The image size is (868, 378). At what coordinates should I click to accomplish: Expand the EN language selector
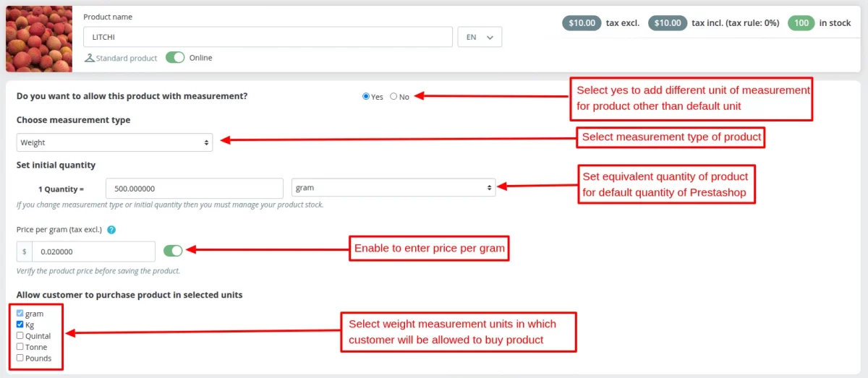480,37
